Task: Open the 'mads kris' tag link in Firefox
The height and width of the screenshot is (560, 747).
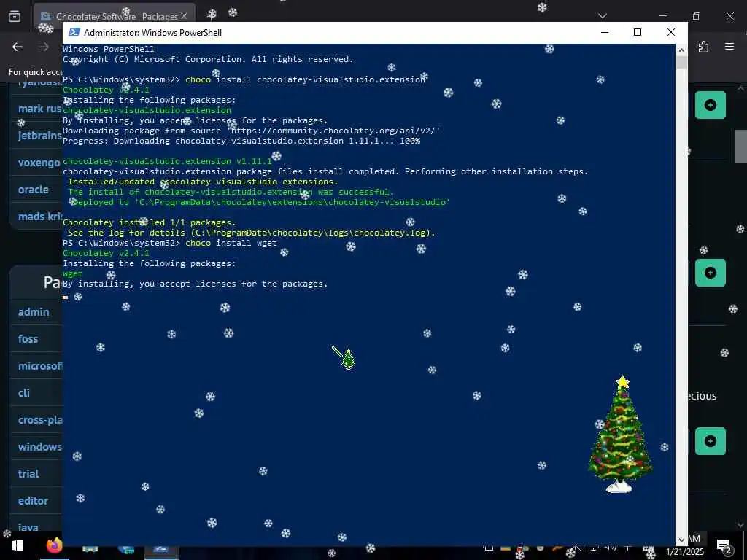Action: click(x=40, y=216)
